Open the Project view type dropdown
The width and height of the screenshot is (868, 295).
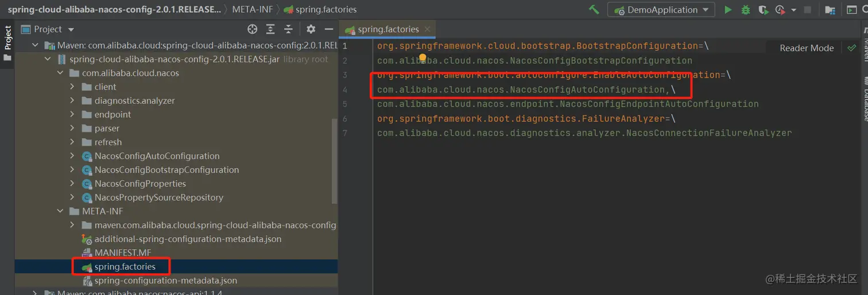pos(71,29)
